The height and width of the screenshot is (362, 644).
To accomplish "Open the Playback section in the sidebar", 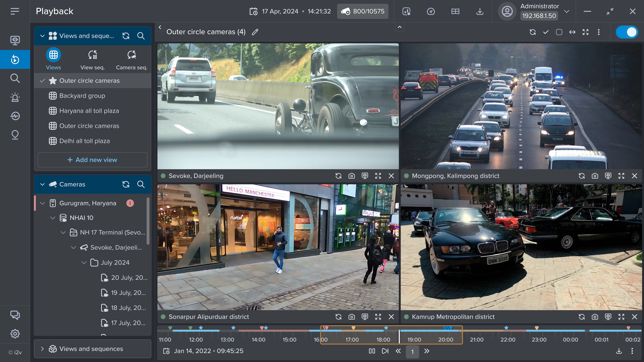I will point(15,59).
